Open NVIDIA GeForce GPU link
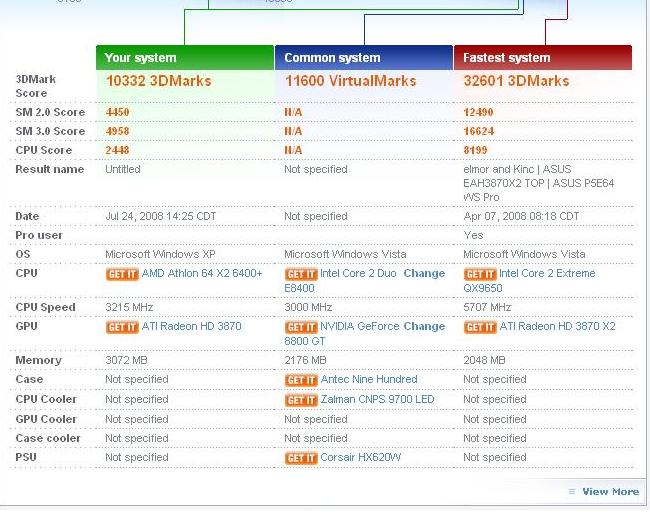 click(x=359, y=327)
